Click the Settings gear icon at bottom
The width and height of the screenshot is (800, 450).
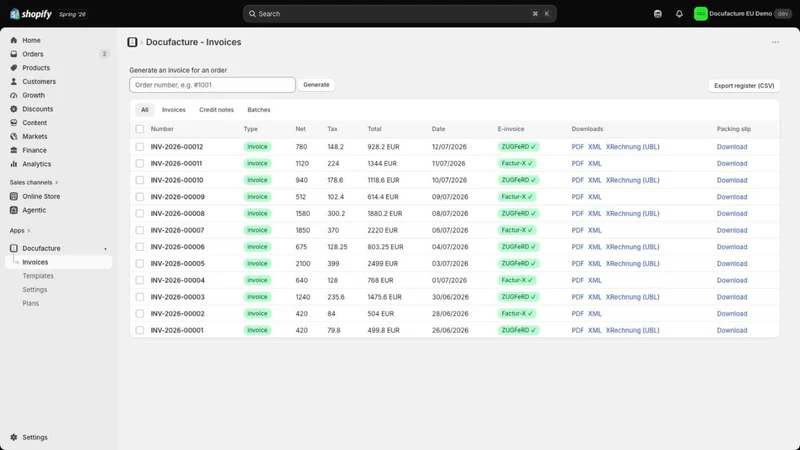(x=14, y=437)
